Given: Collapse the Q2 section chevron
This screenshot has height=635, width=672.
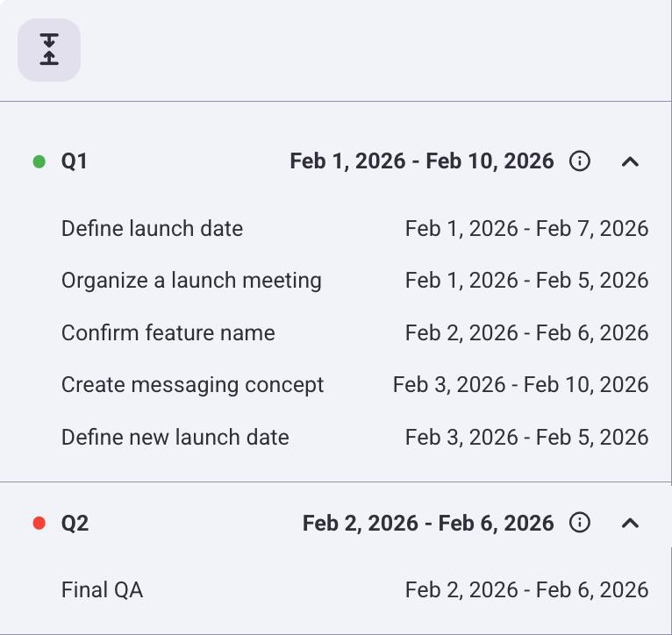Looking at the screenshot, I should tap(630, 524).
